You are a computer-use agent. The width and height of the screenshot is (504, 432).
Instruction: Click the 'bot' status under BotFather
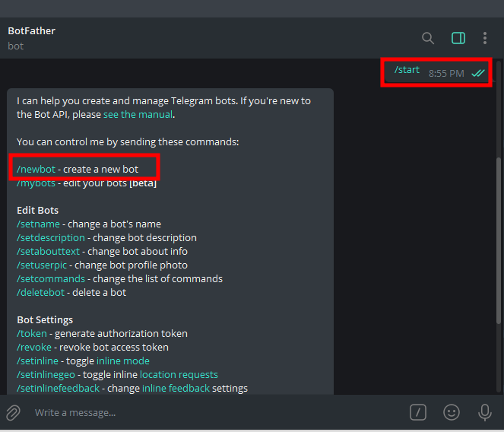click(x=16, y=46)
